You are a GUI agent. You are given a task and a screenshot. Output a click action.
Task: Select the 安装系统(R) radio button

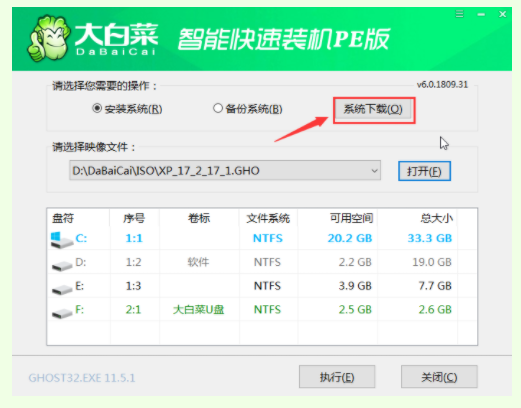97,108
